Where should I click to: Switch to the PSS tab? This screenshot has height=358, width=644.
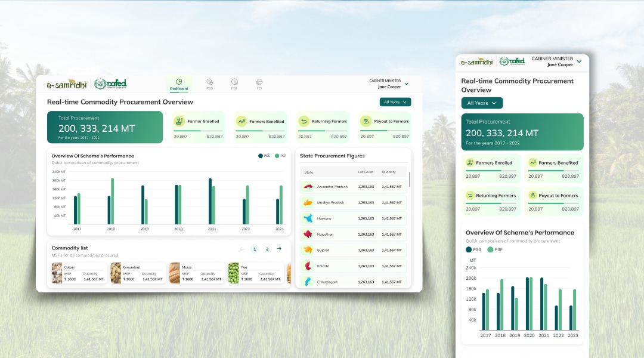pos(209,84)
